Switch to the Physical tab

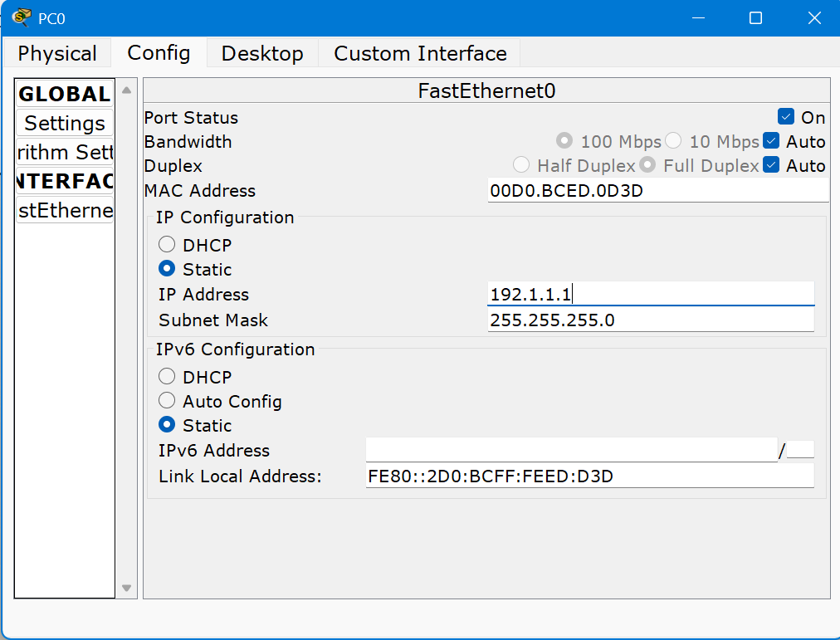[x=57, y=54]
